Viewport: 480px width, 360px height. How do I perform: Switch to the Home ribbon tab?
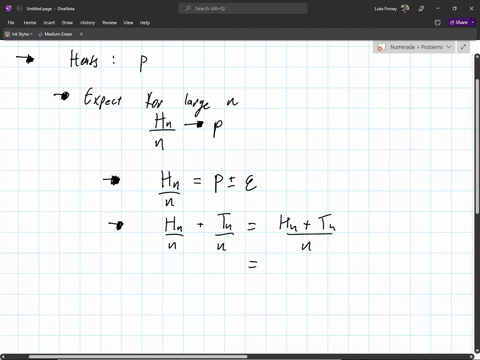pos(30,23)
